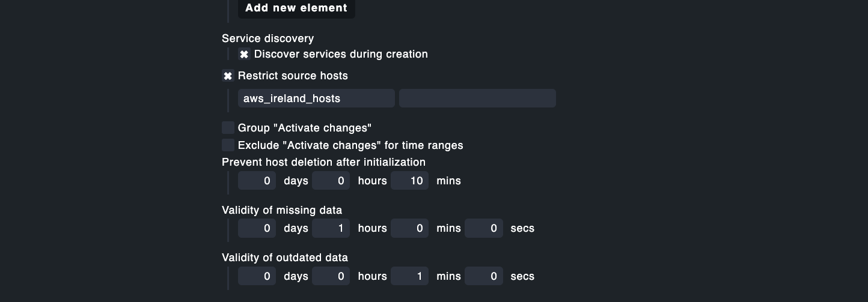The width and height of the screenshot is (868, 302).
Task: Click the Add new element button
Action: click(296, 8)
